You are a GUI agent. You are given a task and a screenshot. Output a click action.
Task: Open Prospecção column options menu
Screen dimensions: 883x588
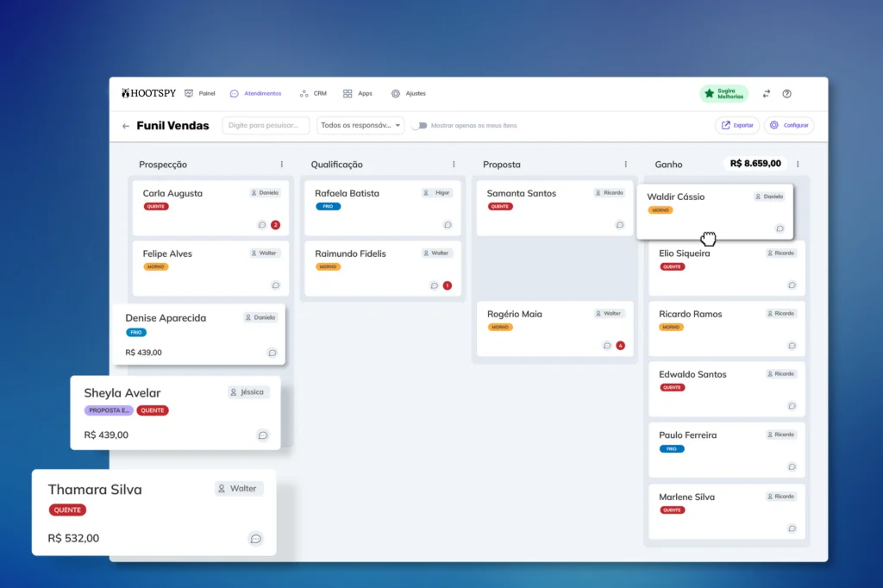click(x=281, y=164)
